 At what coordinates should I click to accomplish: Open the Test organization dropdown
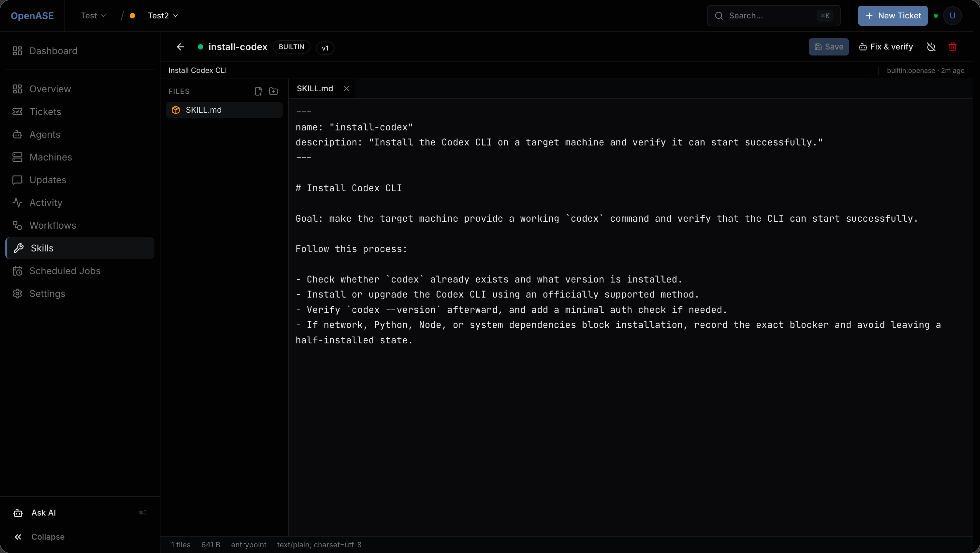(93, 16)
